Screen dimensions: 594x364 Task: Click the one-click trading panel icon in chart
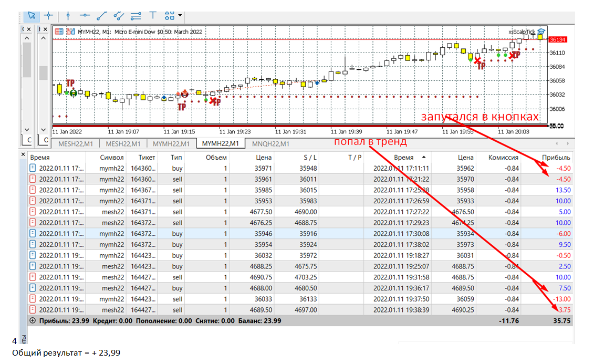59,32
